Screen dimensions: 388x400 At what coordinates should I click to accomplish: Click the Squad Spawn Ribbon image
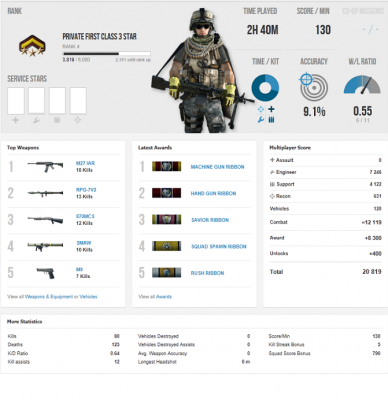pyautogui.click(x=167, y=246)
